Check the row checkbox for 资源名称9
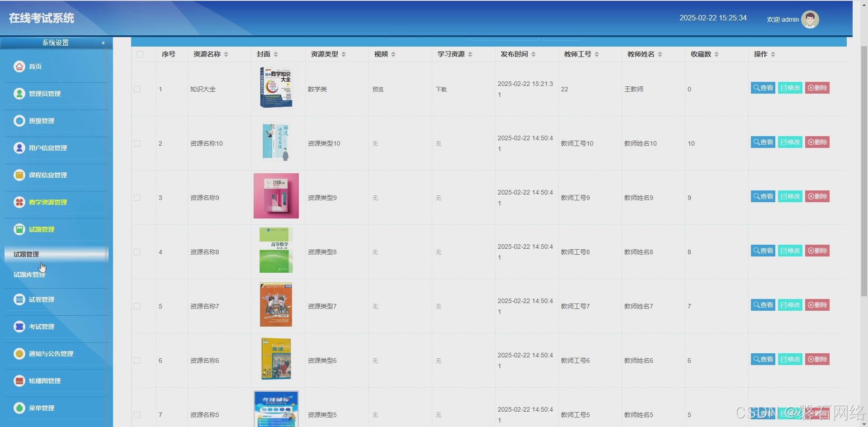This screenshot has height=427, width=868. point(137,198)
